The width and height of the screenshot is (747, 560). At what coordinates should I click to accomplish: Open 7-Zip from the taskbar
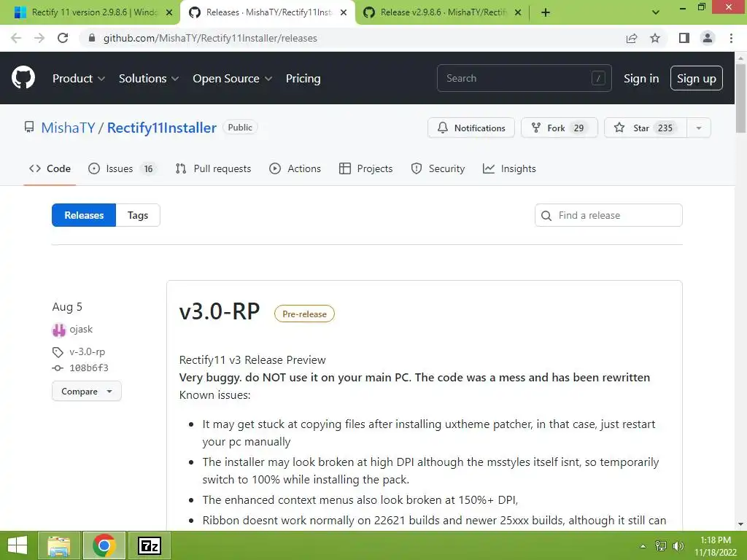pyautogui.click(x=149, y=545)
